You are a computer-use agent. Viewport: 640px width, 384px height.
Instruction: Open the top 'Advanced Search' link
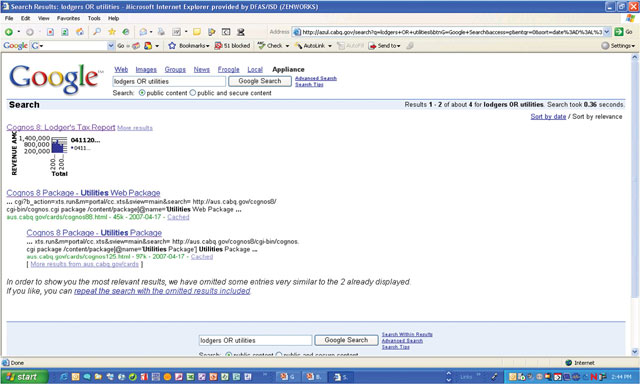click(316, 78)
